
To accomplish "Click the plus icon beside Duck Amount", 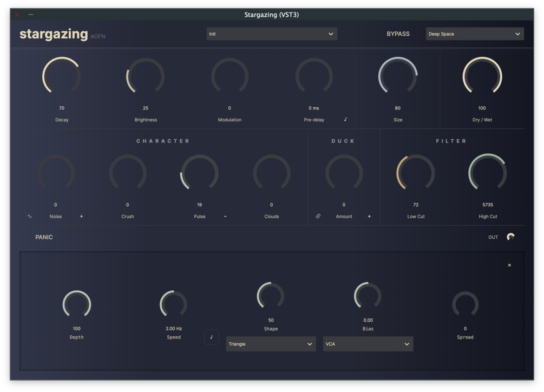I will click(x=369, y=216).
